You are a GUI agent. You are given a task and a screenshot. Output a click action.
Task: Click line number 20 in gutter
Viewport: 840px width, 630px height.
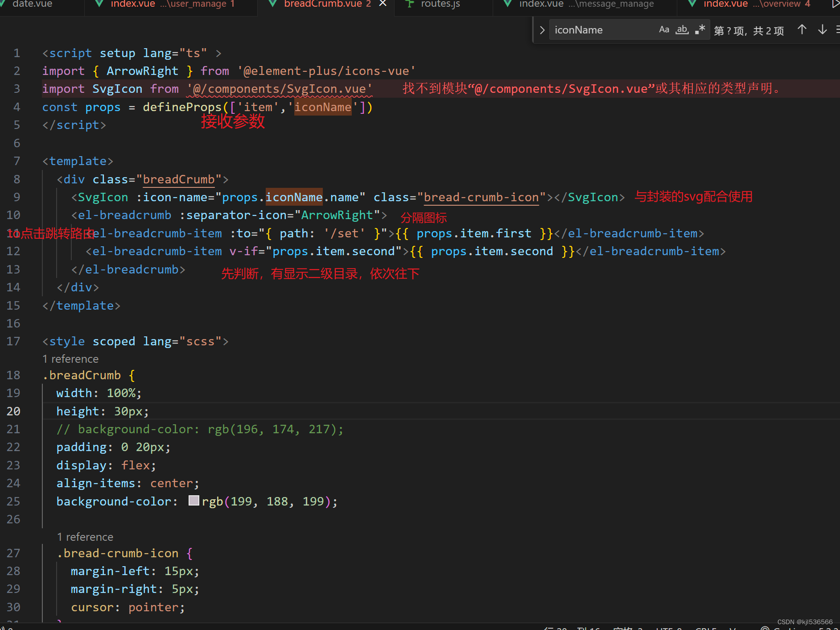pyautogui.click(x=13, y=411)
